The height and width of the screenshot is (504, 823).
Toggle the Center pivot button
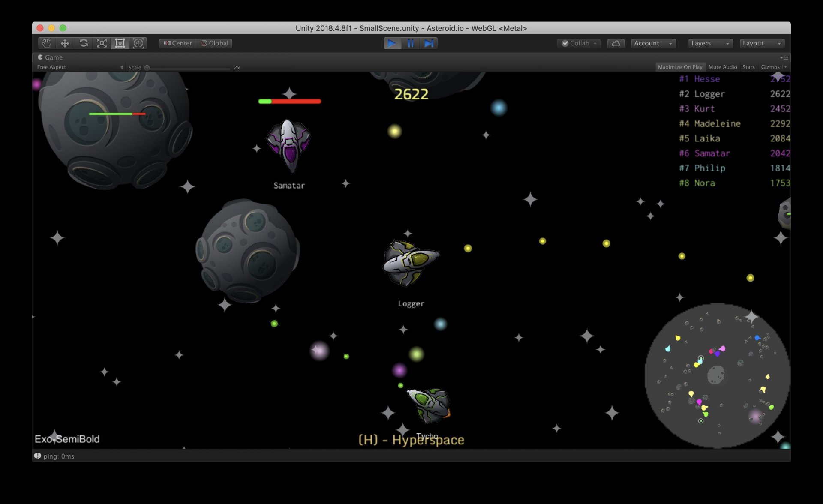pos(178,43)
